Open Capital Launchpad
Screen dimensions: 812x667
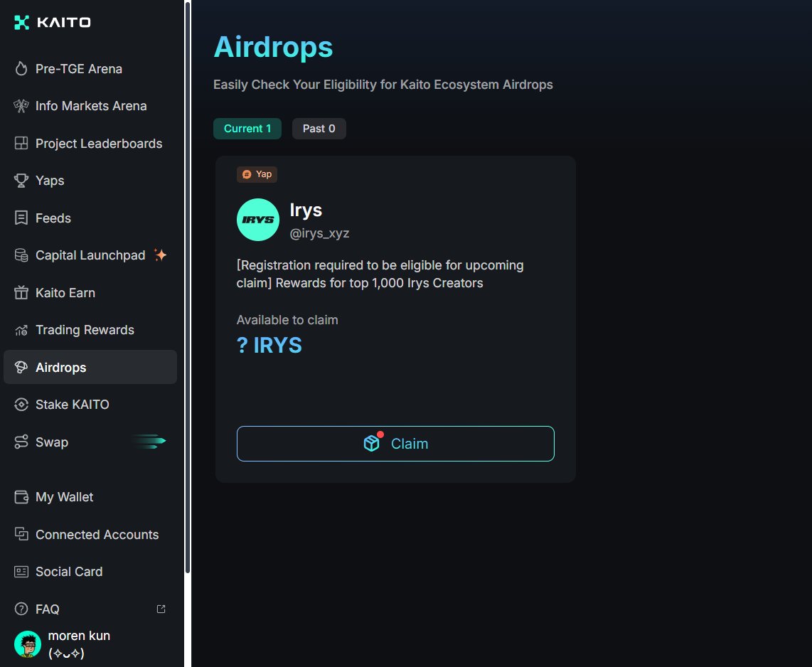[90, 255]
